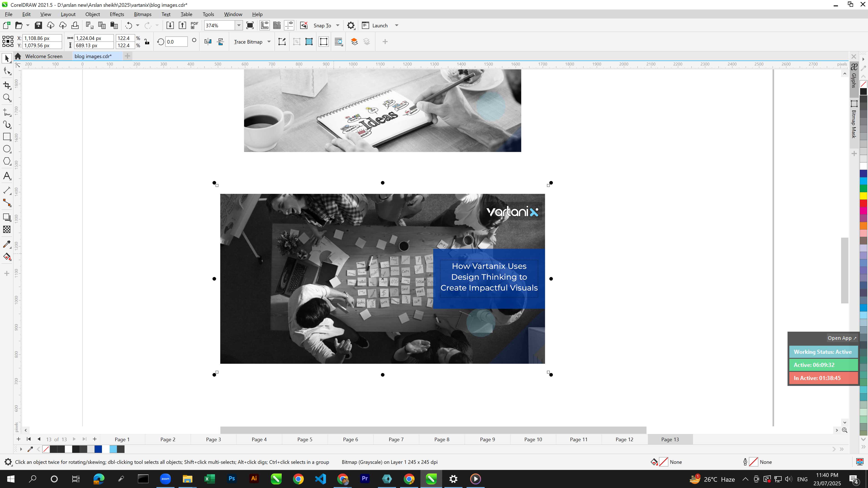Expand the Trace Bitmap dropdown
868x488 pixels.
pos(269,42)
